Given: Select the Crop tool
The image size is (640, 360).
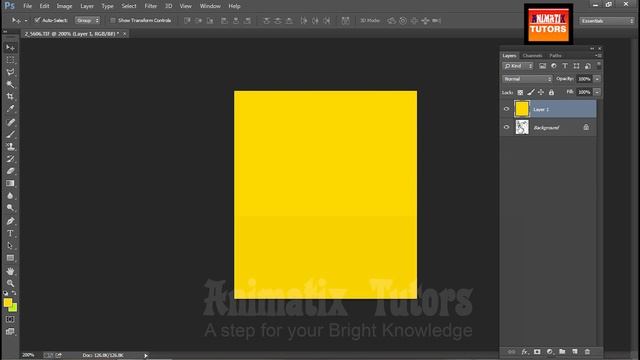Looking at the screenshot, I should click(11, 97).
